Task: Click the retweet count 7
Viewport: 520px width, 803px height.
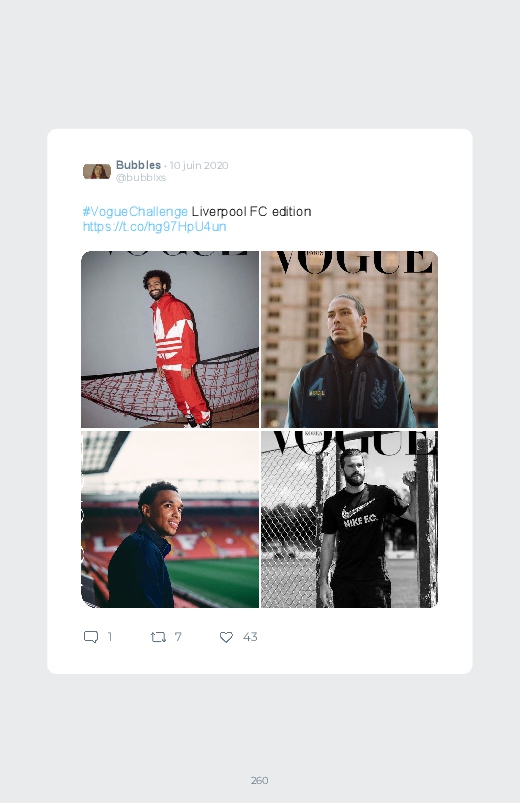Action: [178, 637]
